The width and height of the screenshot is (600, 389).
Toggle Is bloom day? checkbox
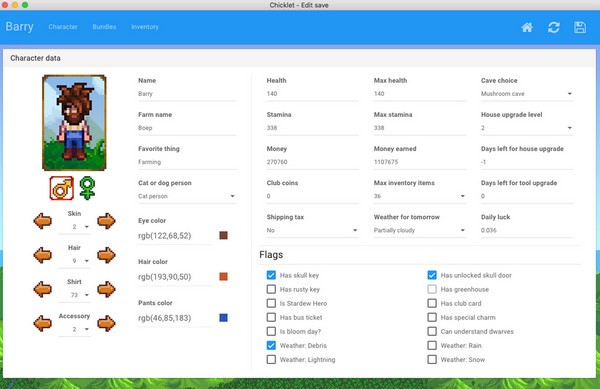point(271,331)
